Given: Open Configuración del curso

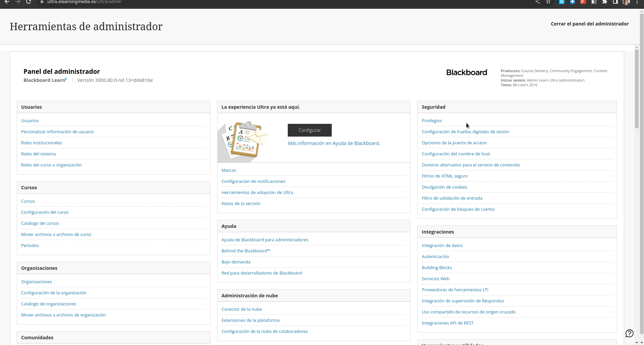Looking at the screenshot, I should 45,212.
